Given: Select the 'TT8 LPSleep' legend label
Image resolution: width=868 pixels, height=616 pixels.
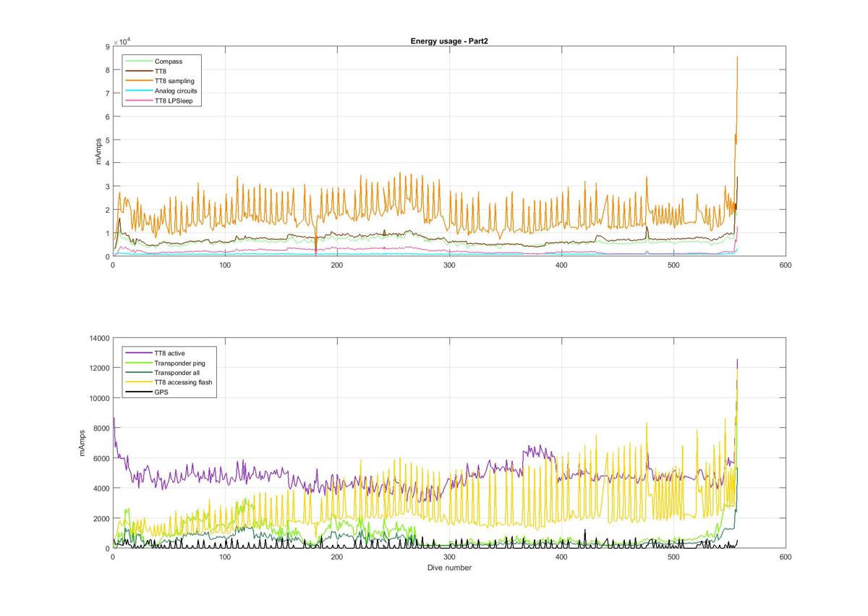Looking at the screenshot, I should click(x=173, y=101).
